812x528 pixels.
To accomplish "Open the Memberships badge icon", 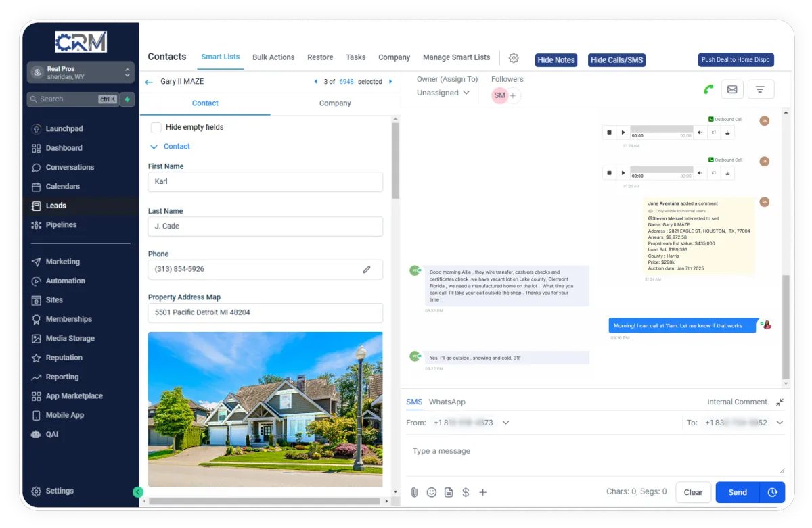I will point(37,319).
